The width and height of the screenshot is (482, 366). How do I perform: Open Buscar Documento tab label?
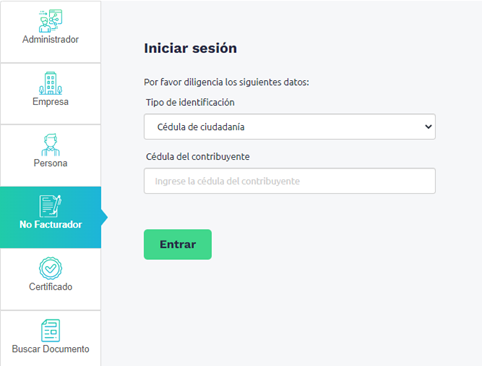[x=50, y=349]
